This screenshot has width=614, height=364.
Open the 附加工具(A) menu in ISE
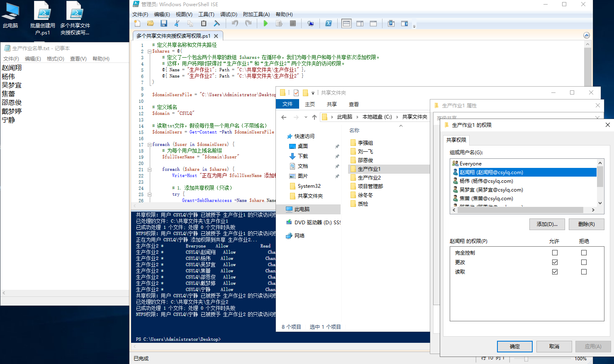(x=256, y=14)
